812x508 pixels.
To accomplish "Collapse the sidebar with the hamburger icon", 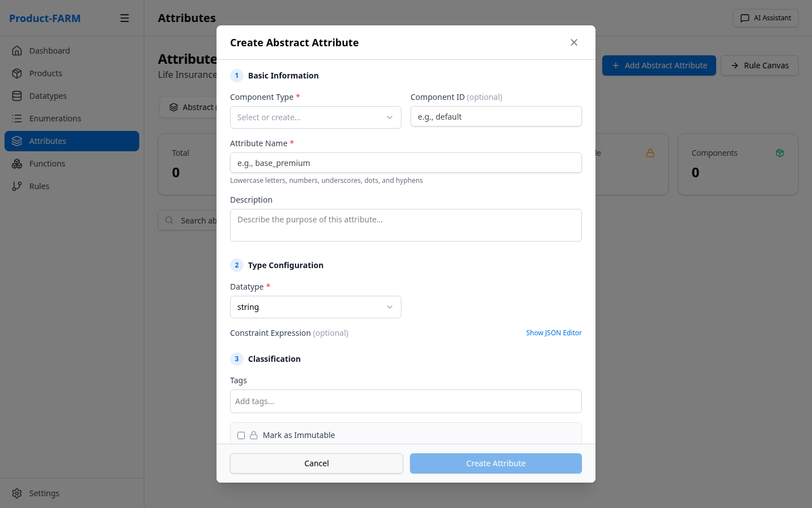I will tap(125, 17).
